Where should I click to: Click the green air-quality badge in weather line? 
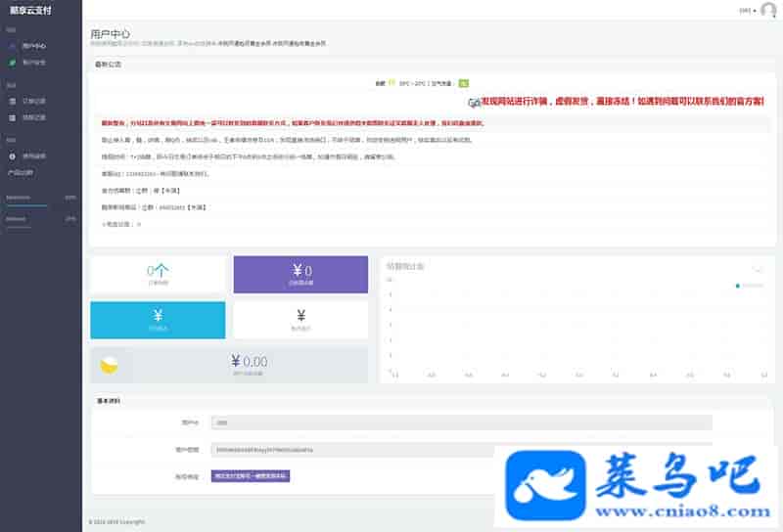coord(463,83)
